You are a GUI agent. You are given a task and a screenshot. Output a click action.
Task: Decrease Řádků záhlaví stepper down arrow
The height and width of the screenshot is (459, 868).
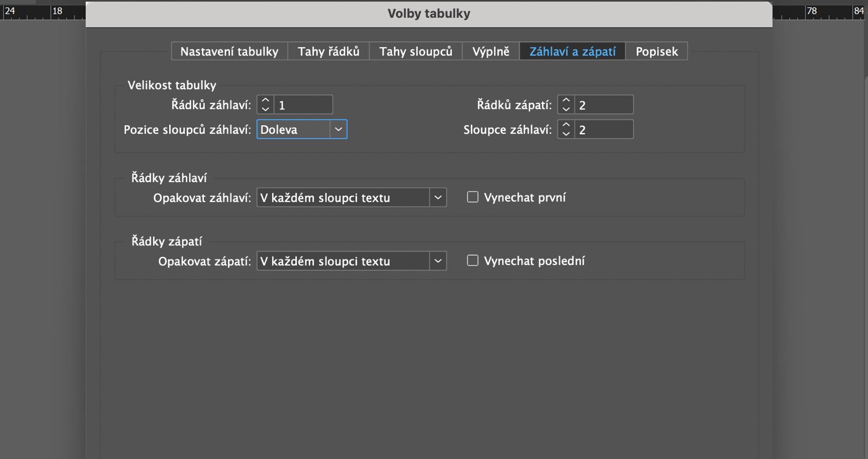(x=265, y=109)
